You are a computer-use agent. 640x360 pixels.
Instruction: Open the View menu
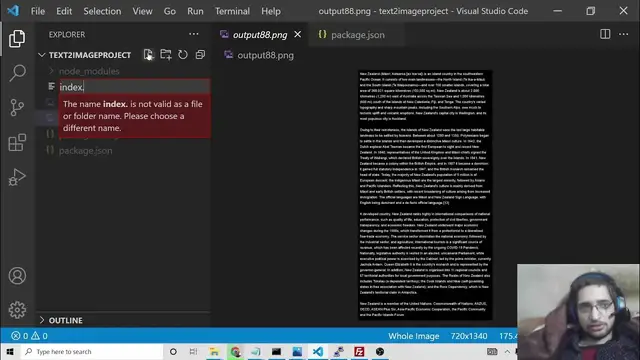tap(142, 11)
